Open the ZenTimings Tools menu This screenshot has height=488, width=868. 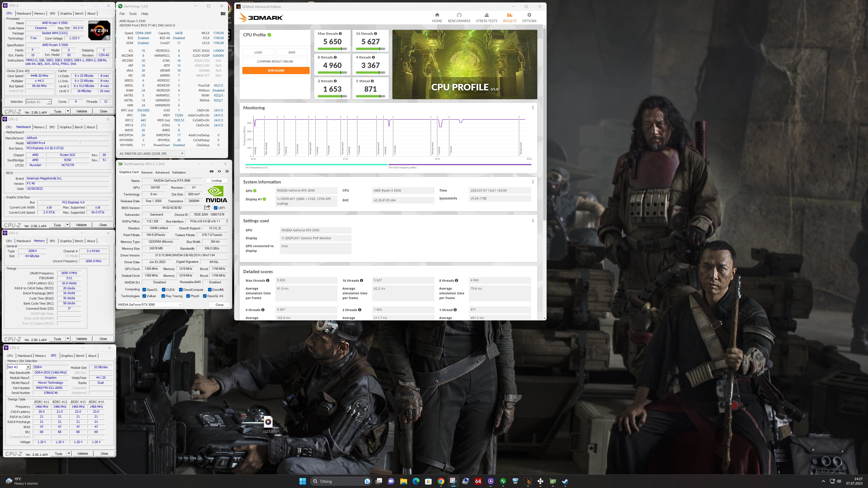pos(133,14)
